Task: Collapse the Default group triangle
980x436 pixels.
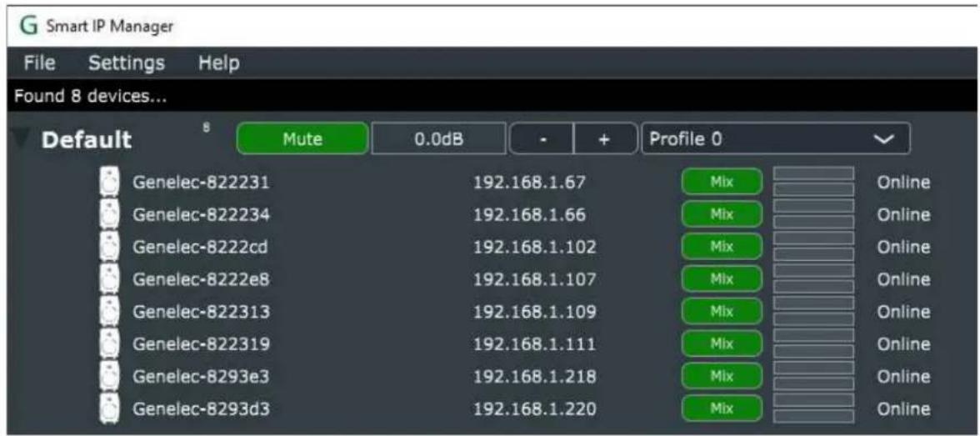Action: pyautogui.click(x=22, y=139)
